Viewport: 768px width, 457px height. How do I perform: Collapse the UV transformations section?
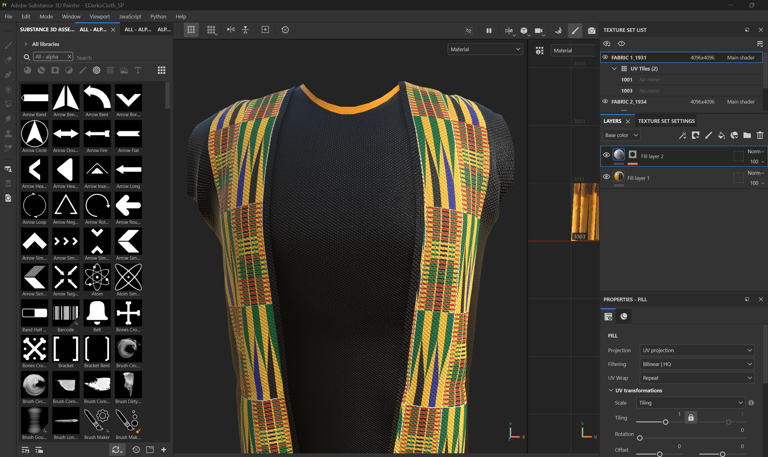(x=611, y=390)
